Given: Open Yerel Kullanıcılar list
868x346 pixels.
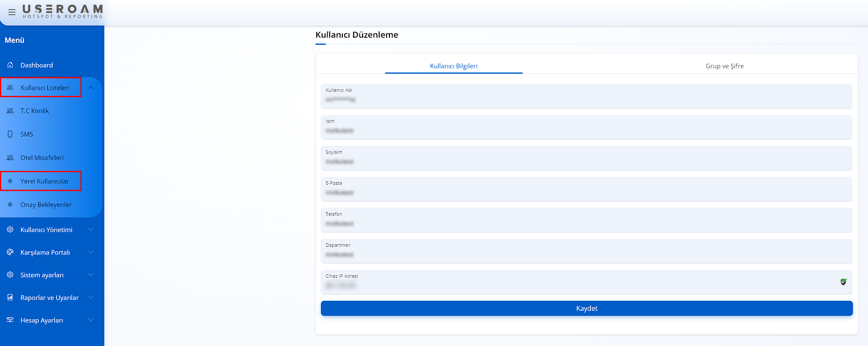Looking at the screenshot, I should pyautogui.click(x=44, y=181).
